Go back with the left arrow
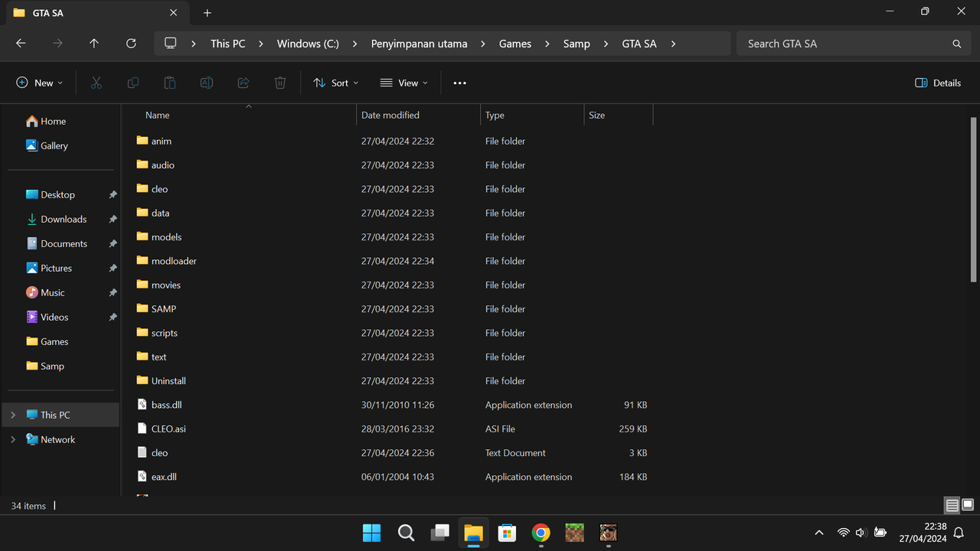 click(21, 44)
